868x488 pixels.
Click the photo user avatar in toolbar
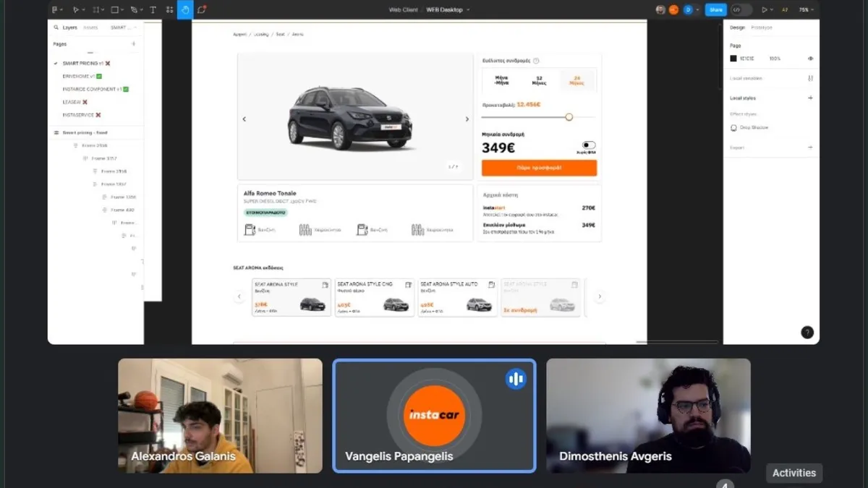(660, 9)
